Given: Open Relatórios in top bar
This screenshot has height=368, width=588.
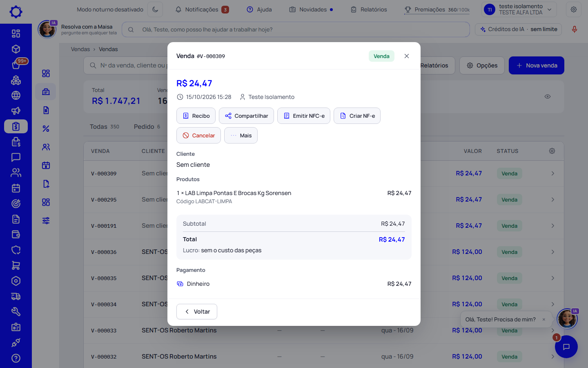Looking at the screenshot, I should click(369, 9).
